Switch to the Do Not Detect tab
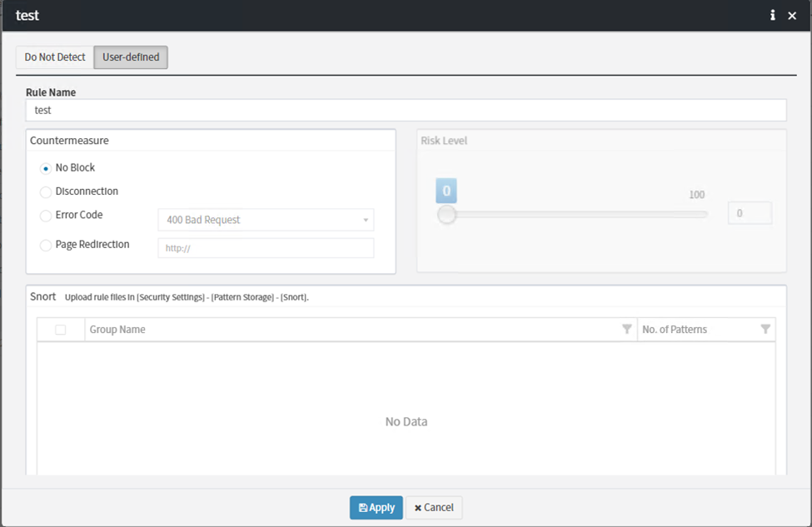The width and height of the screenshot is (812, 527). [55, 57]
